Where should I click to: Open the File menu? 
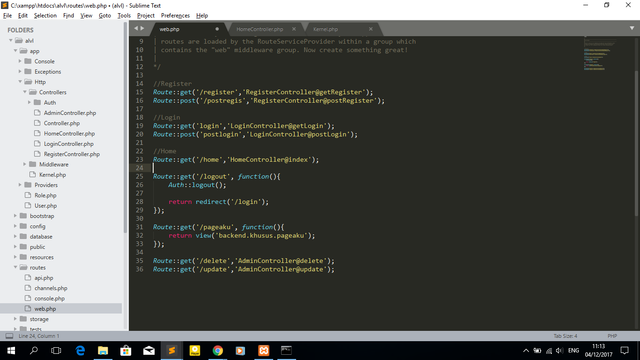point(7,16)
